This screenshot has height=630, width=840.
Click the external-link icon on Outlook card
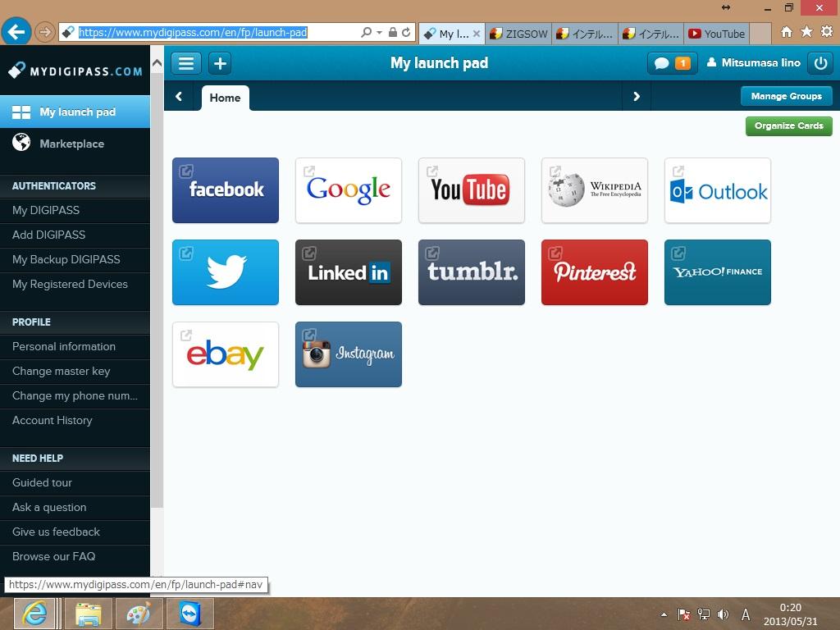point(678,171)
